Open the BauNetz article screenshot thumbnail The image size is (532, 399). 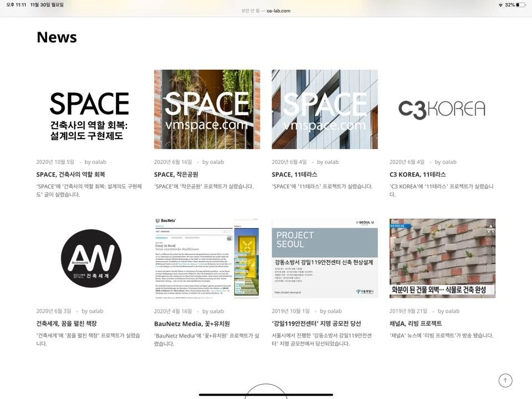(x=207, y=258)
